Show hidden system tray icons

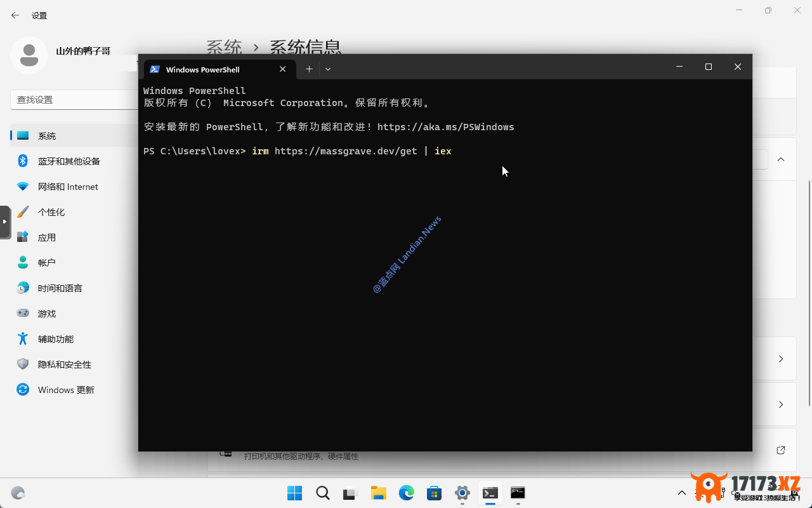[x=682, y=493]
